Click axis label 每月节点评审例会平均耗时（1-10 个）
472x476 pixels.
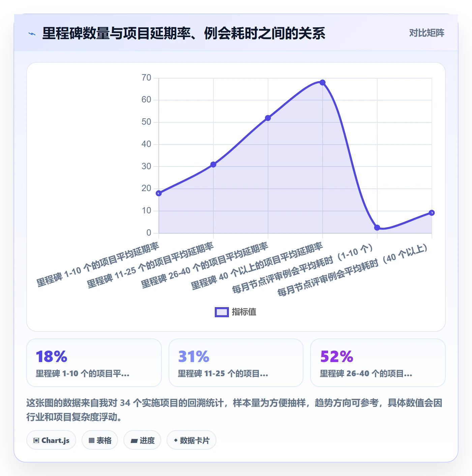click(x=303, y=268)
